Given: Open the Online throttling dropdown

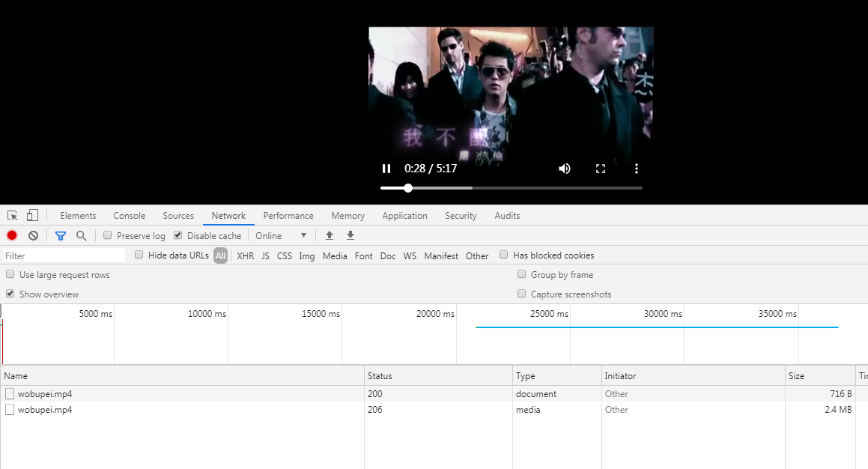Looking at the screenshot, I should point(281,235).
